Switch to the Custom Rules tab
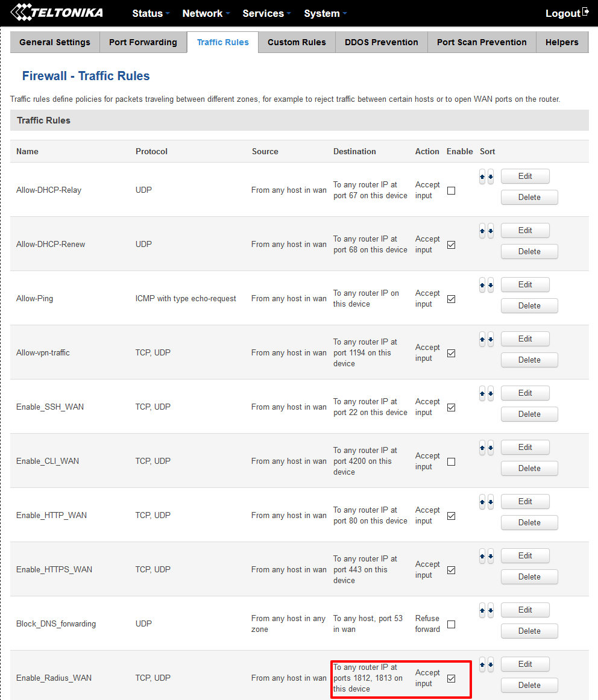 (x=297, y=42)
